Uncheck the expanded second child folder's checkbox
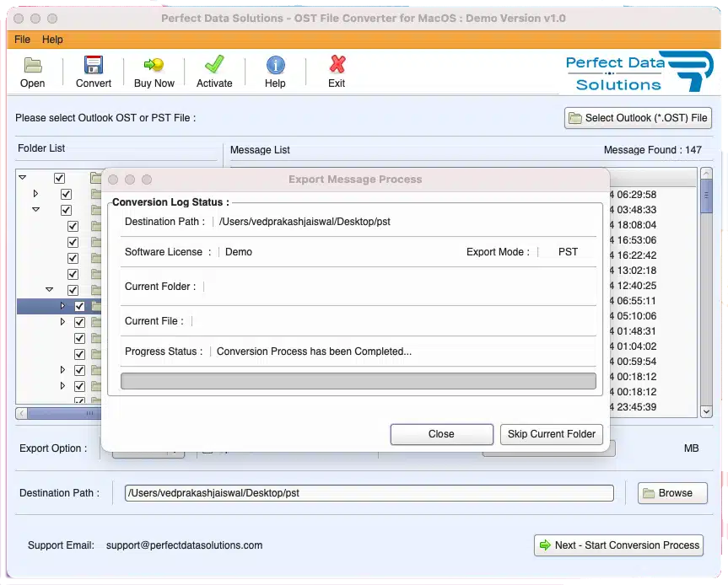 tap(66, 210)
